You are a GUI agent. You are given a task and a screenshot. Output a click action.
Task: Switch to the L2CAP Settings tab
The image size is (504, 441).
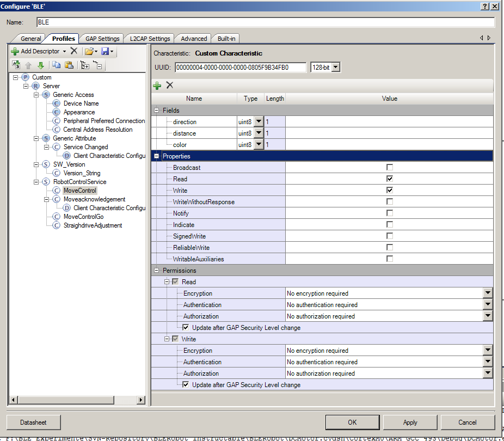point(150,39)
